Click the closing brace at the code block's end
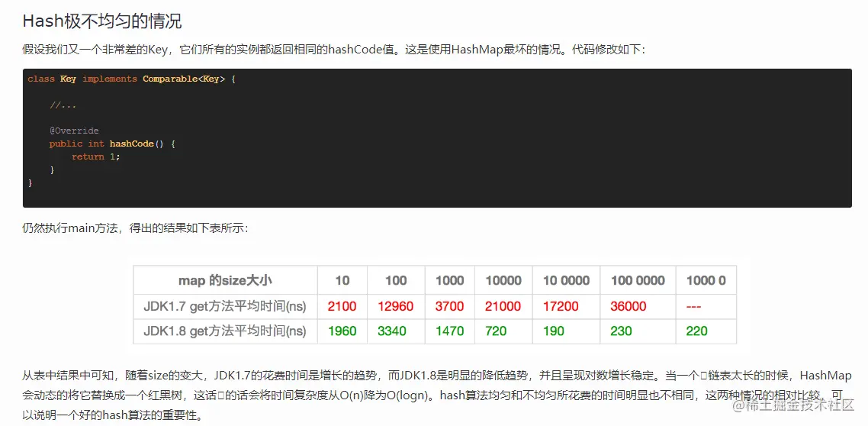Screen dimensions: 868x426 tap(30, 182)
